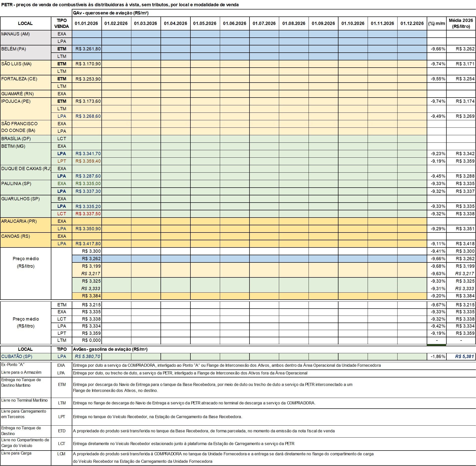Select the Ex-Ponto "A" legend label
Screen dimensions: 476x466
click(13, 364)
